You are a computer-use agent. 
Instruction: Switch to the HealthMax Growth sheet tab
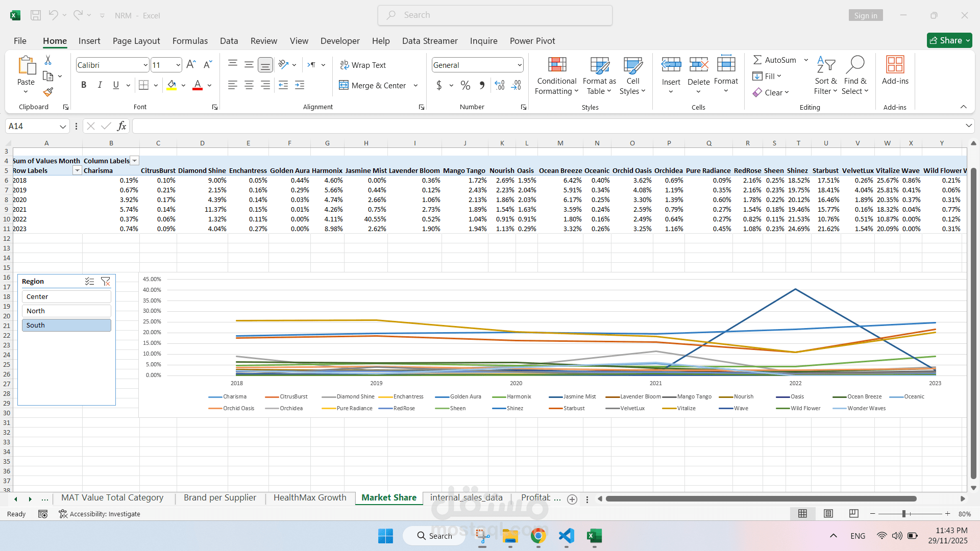(310, 498)
